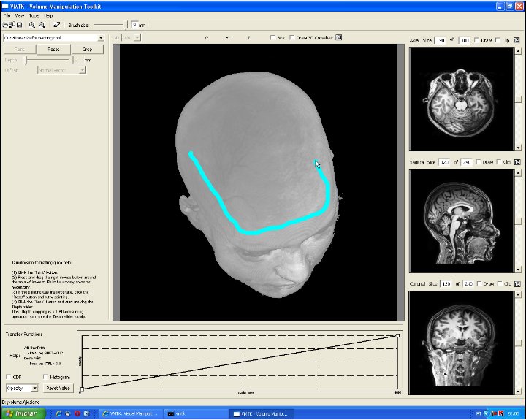
Task: Click the coronal brain slice image
Action: click(x=462, y=343)
